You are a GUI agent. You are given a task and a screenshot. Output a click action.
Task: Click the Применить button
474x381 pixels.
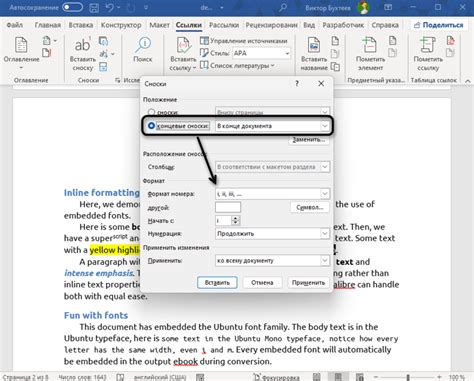click(x=308, y=282)
